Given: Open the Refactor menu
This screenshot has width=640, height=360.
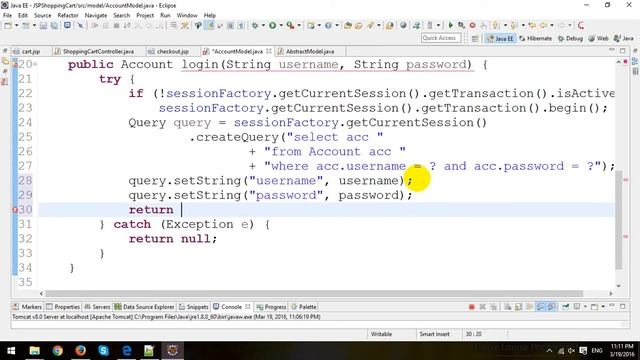Looking at the screenshot, I should [x=68, y=16].
